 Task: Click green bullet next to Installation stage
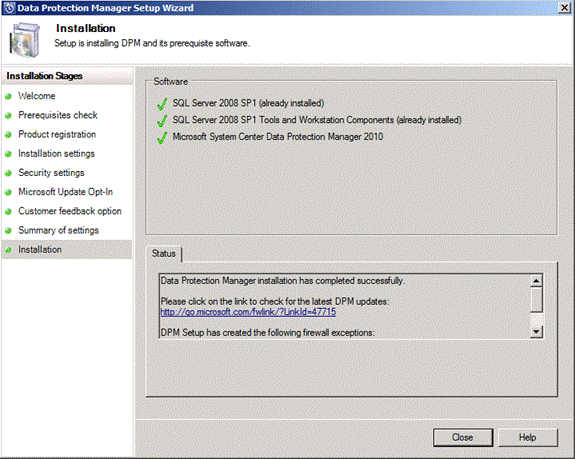tap(8, 250)
